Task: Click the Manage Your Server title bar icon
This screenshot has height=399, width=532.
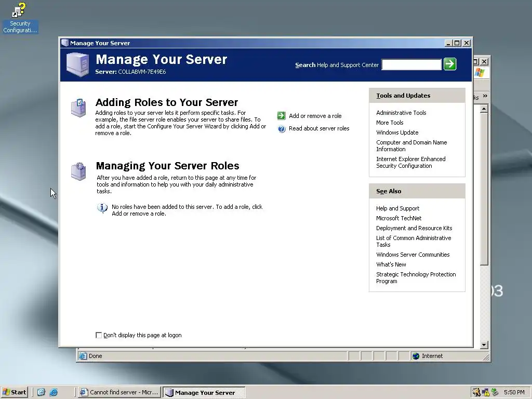Action: pyautogui.click(x=65, y=43)
